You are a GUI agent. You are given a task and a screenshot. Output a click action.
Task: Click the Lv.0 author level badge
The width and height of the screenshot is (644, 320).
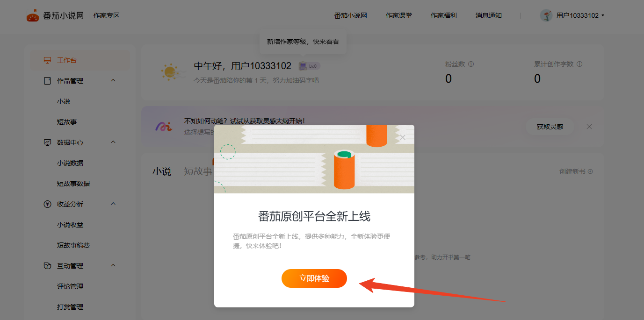(309, 66)
